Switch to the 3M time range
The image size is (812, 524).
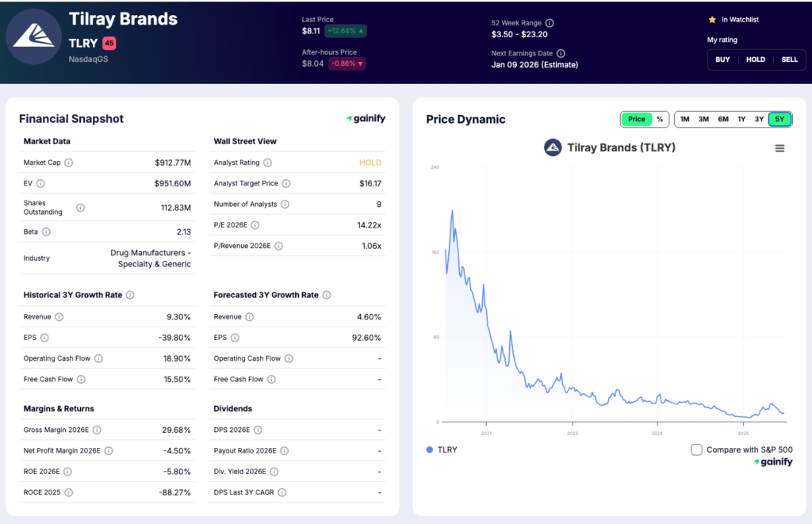point(703,119)
